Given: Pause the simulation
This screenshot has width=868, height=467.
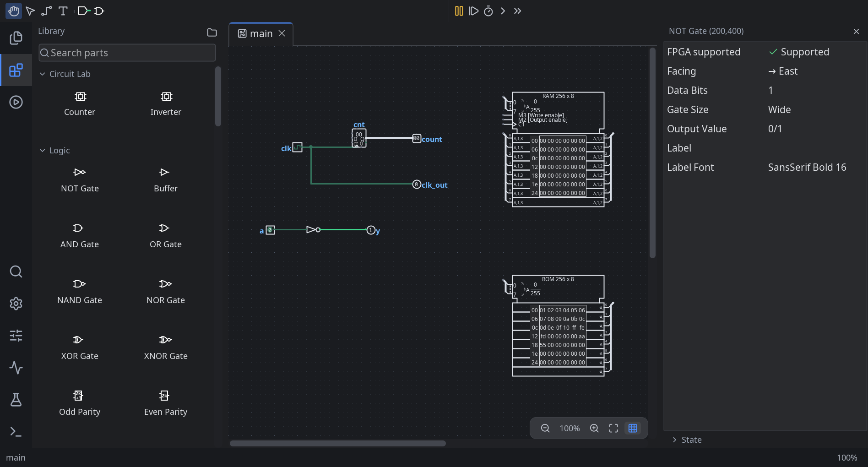Looking at the screenshot, I should pos(459,11).
